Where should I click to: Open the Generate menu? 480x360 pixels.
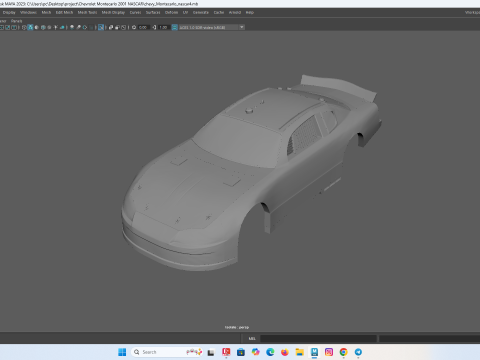(201, 12)
